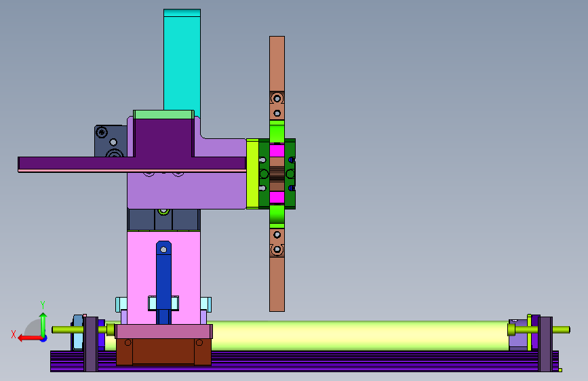Select the yellow-green plate beside the green block
This screenshot has width=588, height=381.
click(x=252, y=174)
